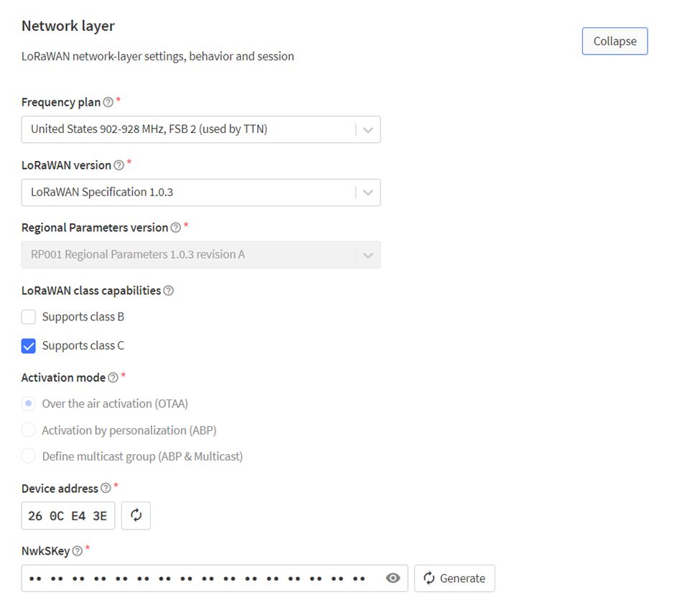The height and width of the screenshot is (605, 700).
Task: Select Activation by personalization (ABP) option
Action: click(x=29, y=430)
